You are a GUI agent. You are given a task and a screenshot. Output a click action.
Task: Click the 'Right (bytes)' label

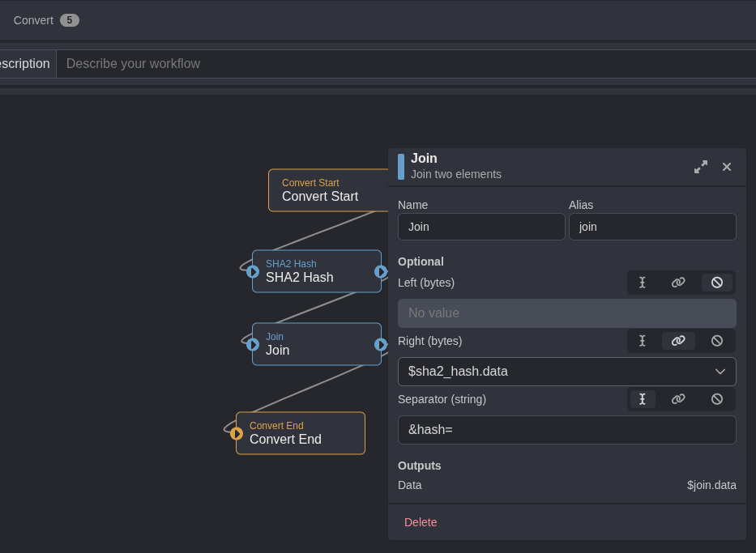(x=429, y=341)
